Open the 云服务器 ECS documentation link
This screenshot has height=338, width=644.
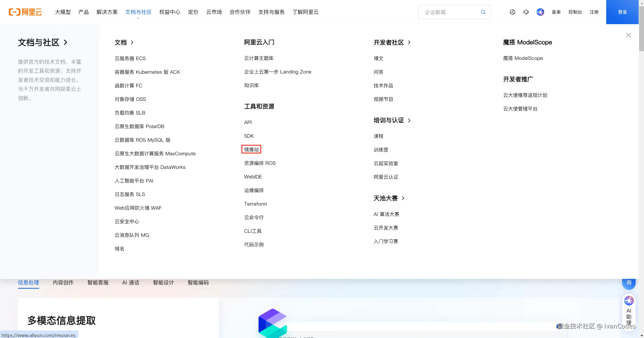[130, 58]
